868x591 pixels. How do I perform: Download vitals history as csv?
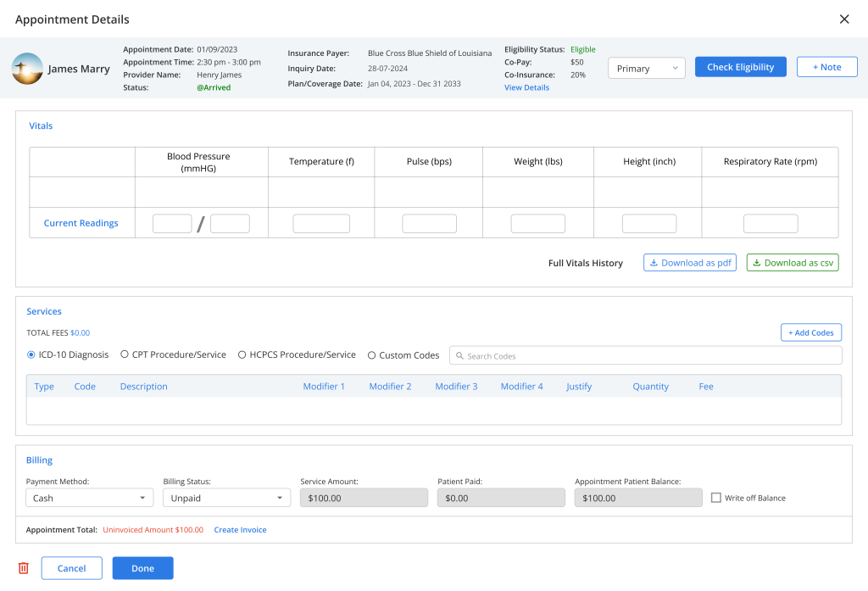coord(793,263)
